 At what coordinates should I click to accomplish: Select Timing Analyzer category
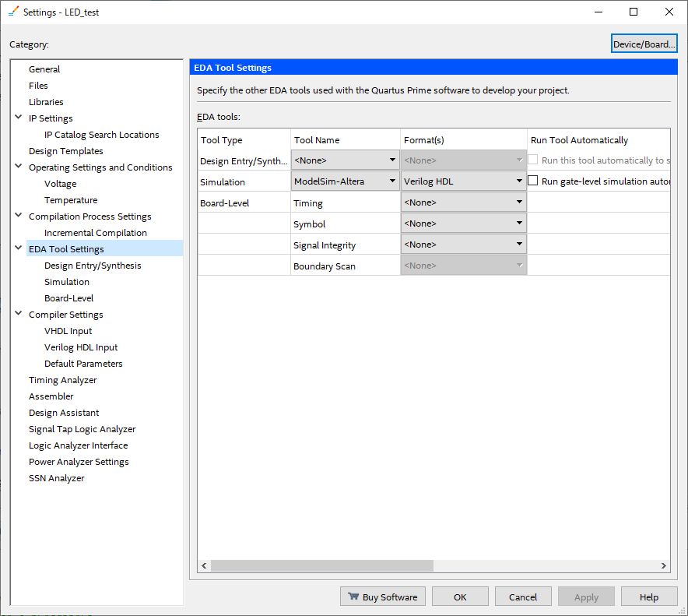pos(63,380)
